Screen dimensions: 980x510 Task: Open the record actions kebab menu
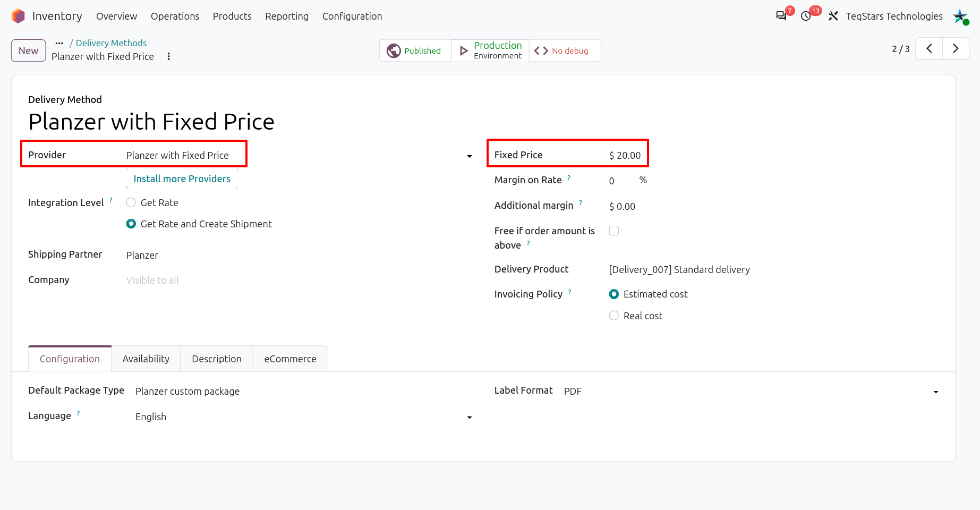click(x=168, y=56)
